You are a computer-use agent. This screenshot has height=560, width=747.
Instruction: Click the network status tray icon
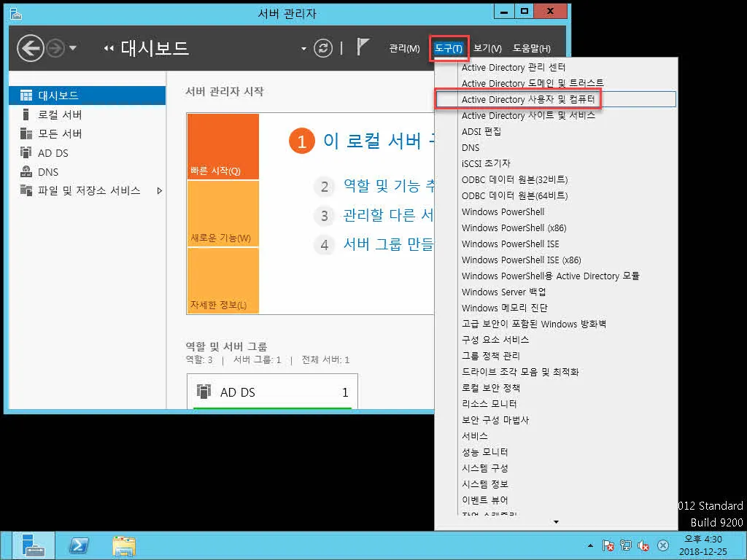624,545
